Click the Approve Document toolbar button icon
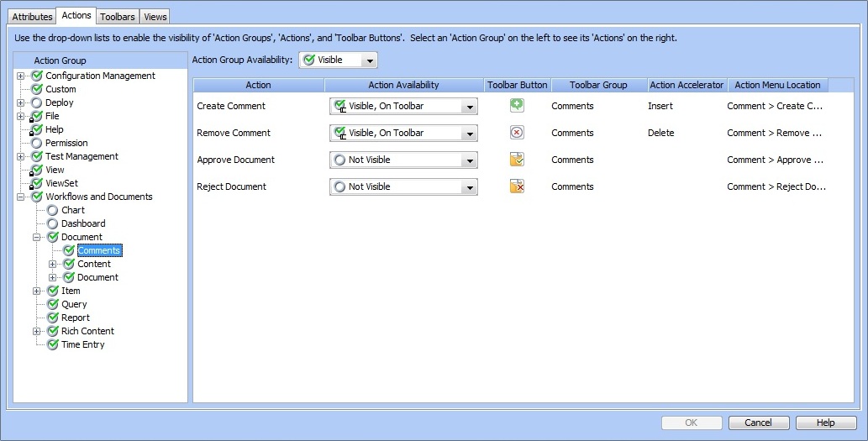The height and width of the screenshot is (441, 868). tap(517, 160)
